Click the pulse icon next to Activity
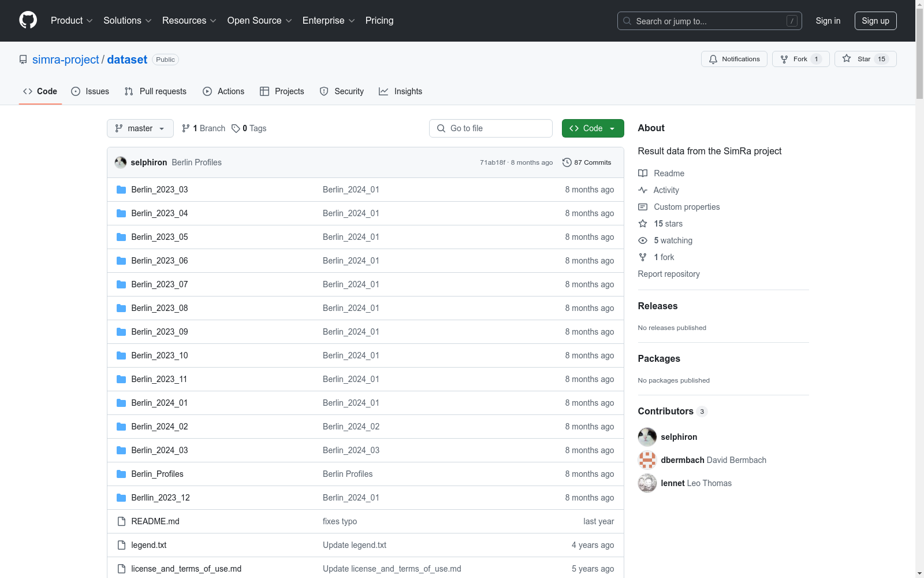Image resolution: width=924 pixels, height=578 pixels. pos(643,190)
